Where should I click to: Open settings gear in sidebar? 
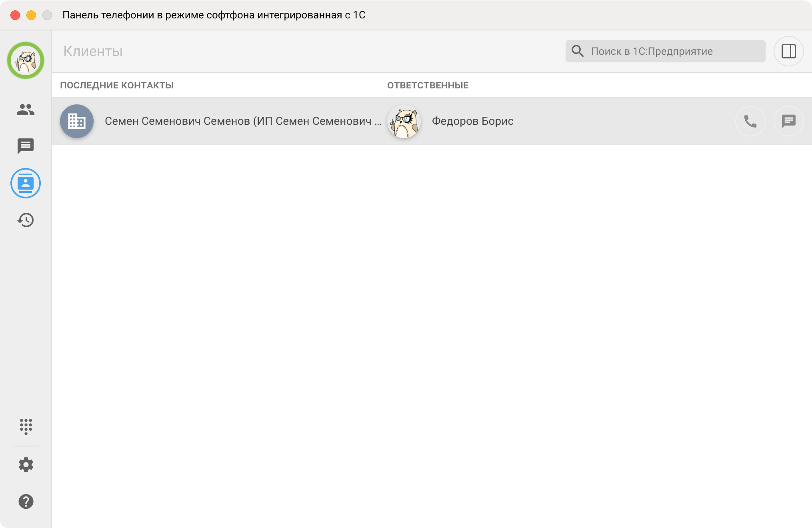point(26,465)
